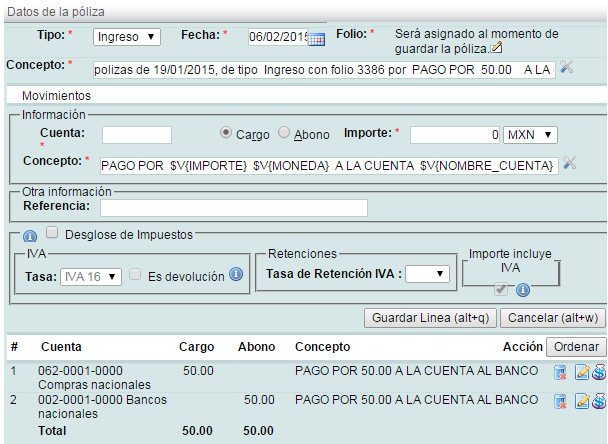Viewport: 608px width, 444px height.
Task: Click Guardar Linea button
Action: pyautogui.click(x=429, y=318)
